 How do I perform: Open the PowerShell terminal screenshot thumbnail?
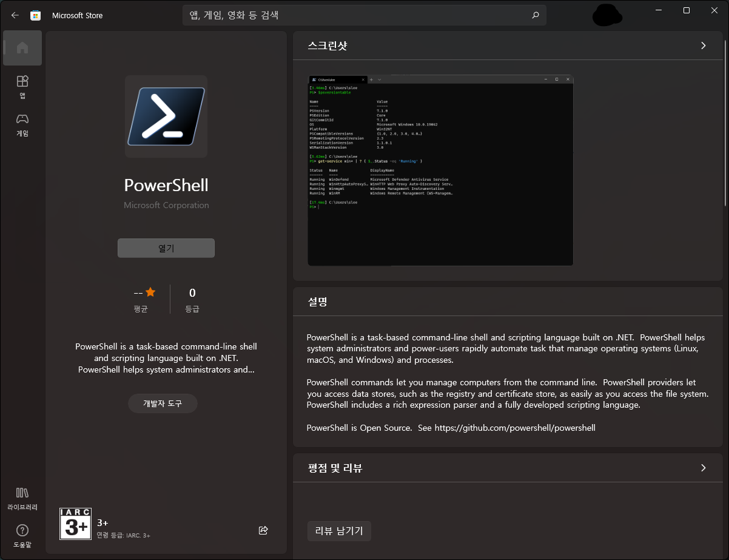point(440,170)
